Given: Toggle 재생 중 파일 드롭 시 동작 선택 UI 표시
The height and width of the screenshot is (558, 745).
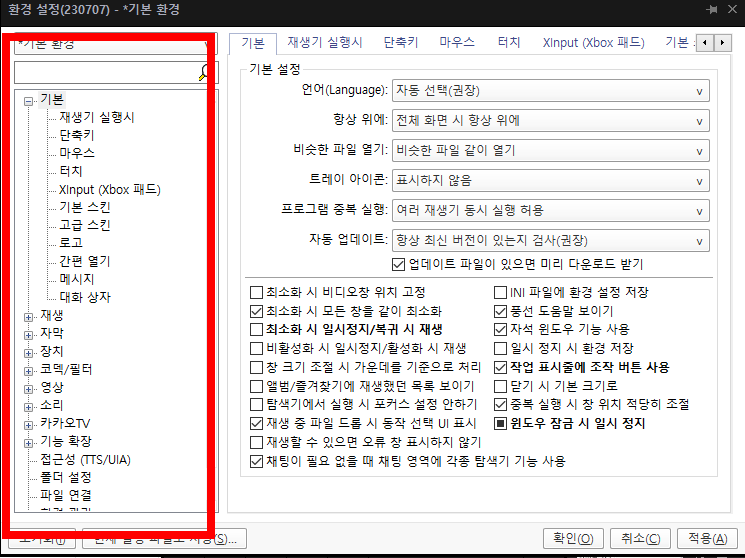Looking at the screenshot, I should tap(257, 423).
